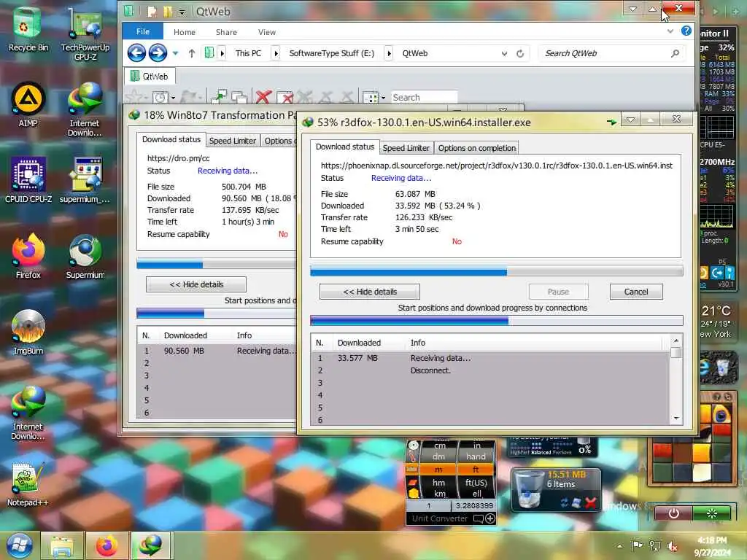Click the history clock toolbar icon
The width and height of the screenshot is (747, 560).
160,98
